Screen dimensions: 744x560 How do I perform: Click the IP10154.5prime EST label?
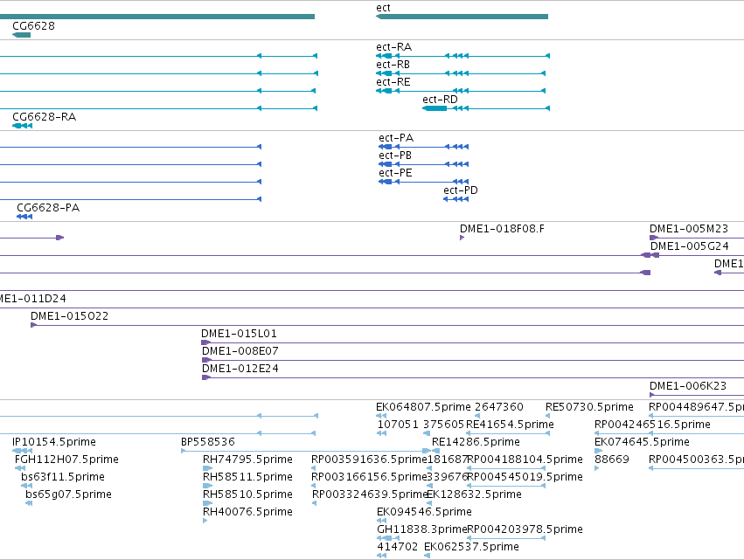click(x=54, y=442)
